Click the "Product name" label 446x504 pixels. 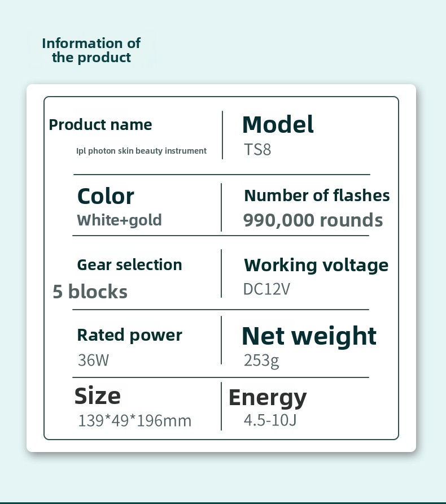tap(100, 124)
